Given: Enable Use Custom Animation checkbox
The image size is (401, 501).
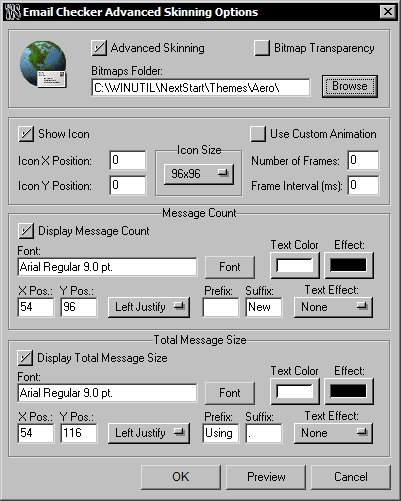Looking at the screenshot, I should [258, 134].
